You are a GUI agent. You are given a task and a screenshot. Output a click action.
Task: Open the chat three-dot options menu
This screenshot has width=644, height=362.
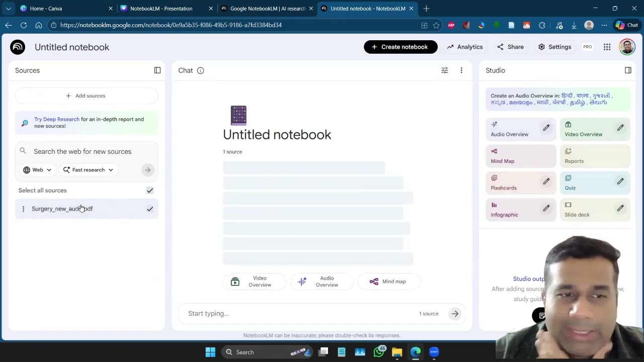click(x=461, y=70)
